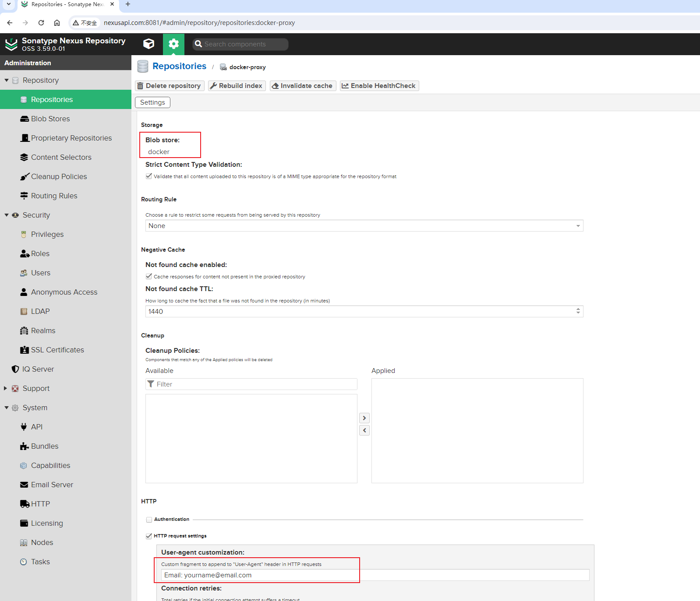Image resolution: width=700 pixels, height=601 pixels.
Task: Collapse the System tree section
Action: pyautogui.click(x=7, y=408)
